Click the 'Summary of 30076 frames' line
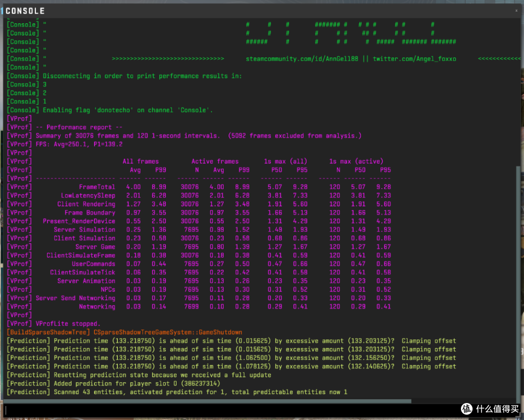 (x=184, y=136)
